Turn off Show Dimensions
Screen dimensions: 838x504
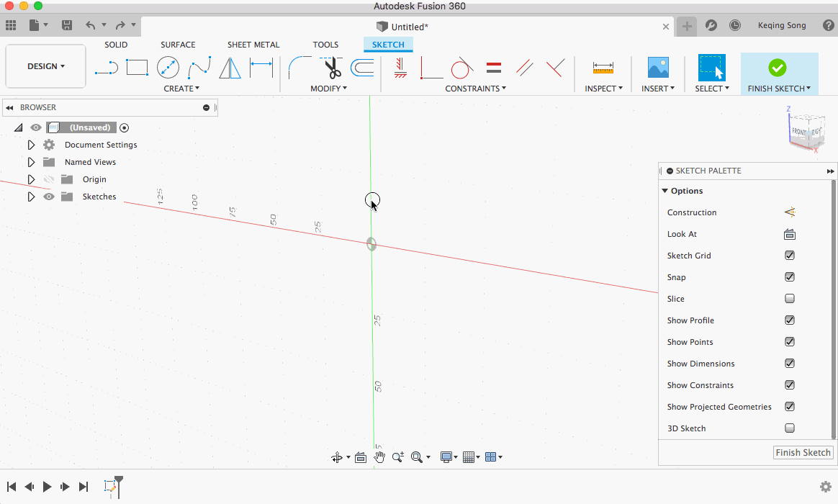pyautogui.click(x=789, y=363)
